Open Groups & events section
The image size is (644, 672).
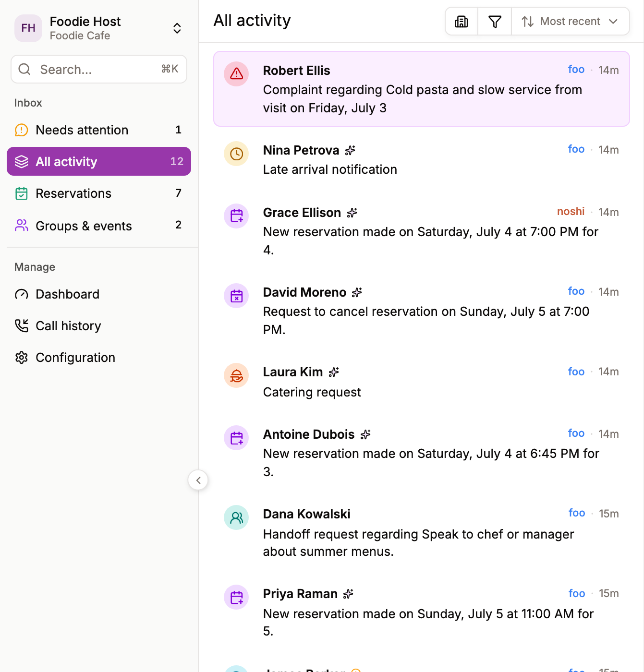pyautogui.click(x=99, y=226)
